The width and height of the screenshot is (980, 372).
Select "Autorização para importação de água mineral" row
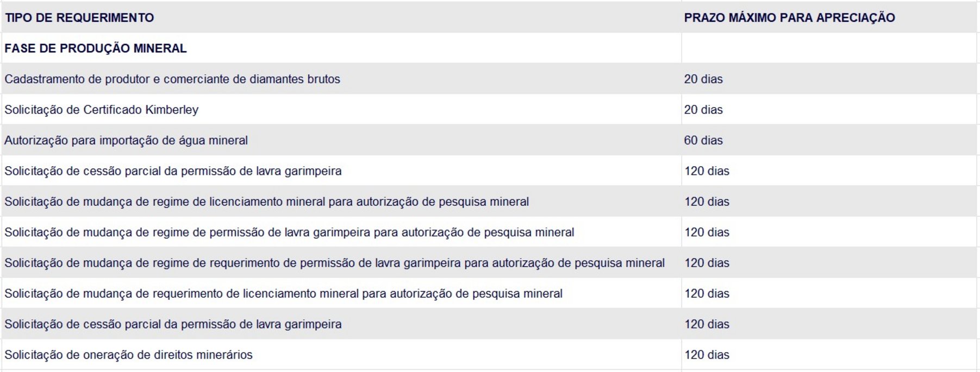pos(126,141)
